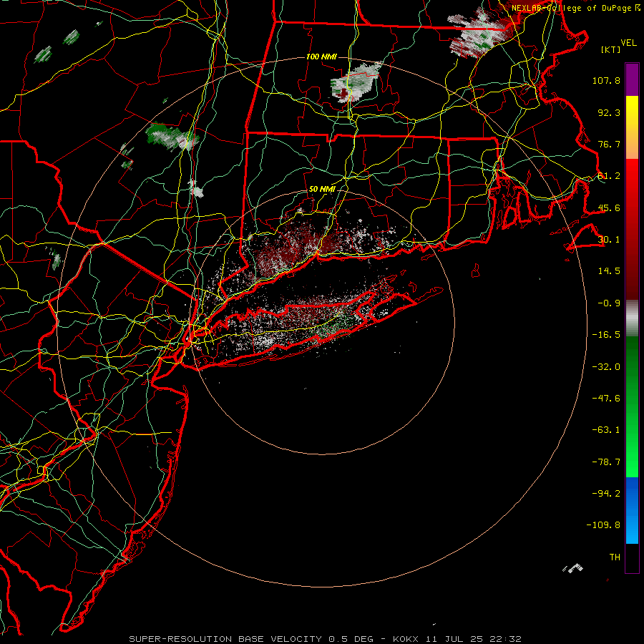644x644 pixels.
Task: Click the SUPER-RESOLUTION BASE VELOCITY caption text
Action: tap(226, 639)
